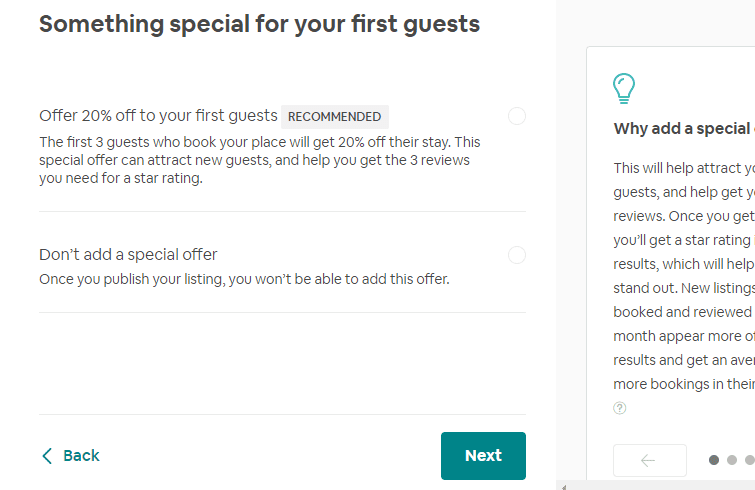Go back using the Back link
The width and height of the screenshot is (755, 490).
click(70, 455)
